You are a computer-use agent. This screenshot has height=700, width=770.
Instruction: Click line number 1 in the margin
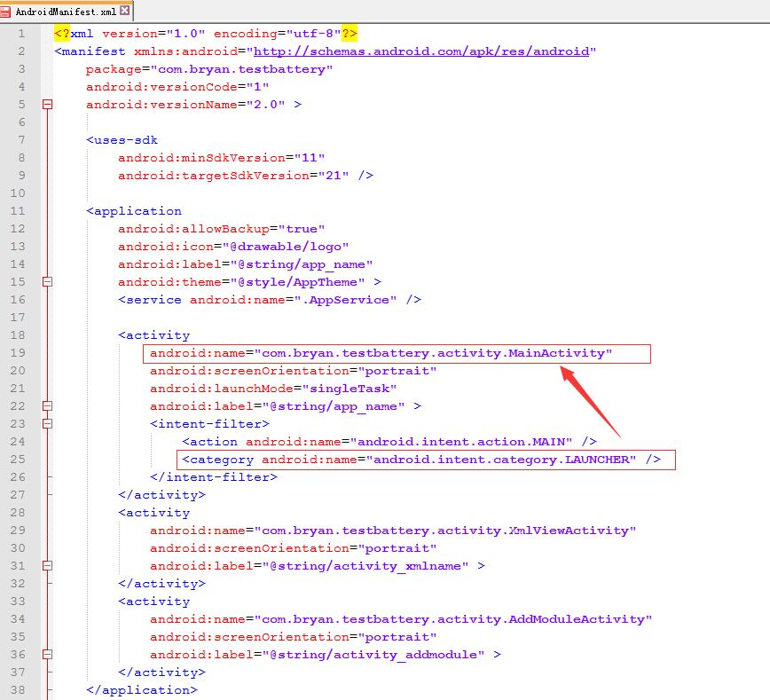[x=21, y=34]
